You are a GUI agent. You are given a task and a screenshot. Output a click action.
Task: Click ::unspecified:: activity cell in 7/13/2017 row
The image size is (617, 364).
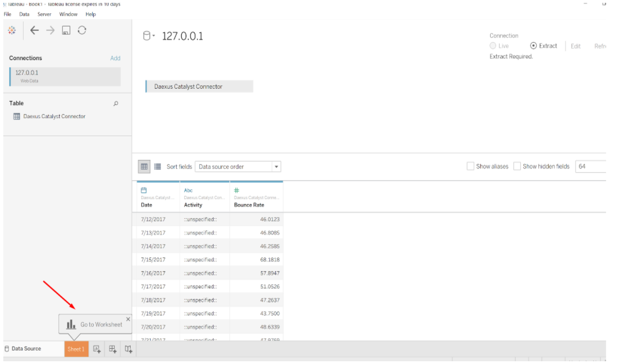point(200,233)
